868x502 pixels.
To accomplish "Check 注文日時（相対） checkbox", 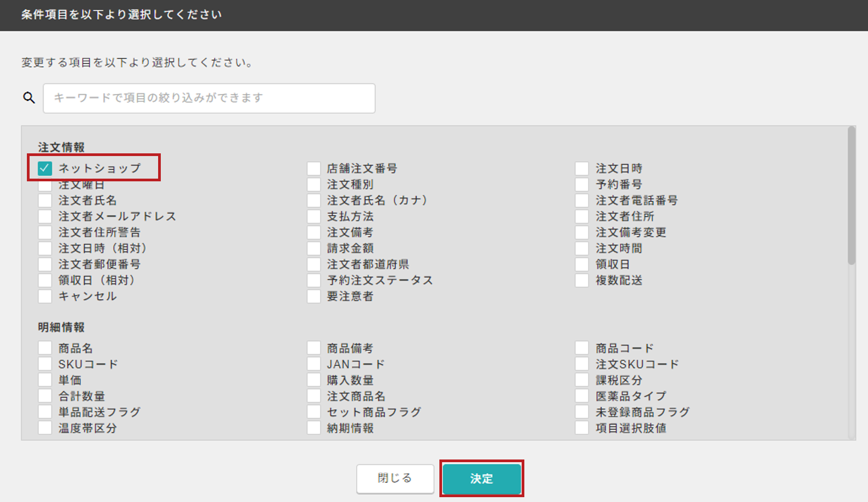I will coord(45,249).
